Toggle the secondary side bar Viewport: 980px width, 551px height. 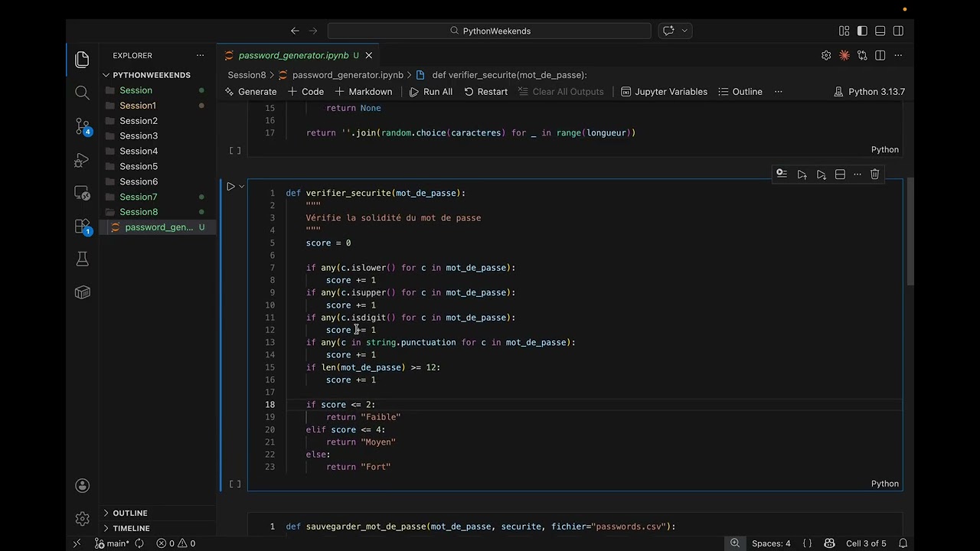tap(899, 31)
